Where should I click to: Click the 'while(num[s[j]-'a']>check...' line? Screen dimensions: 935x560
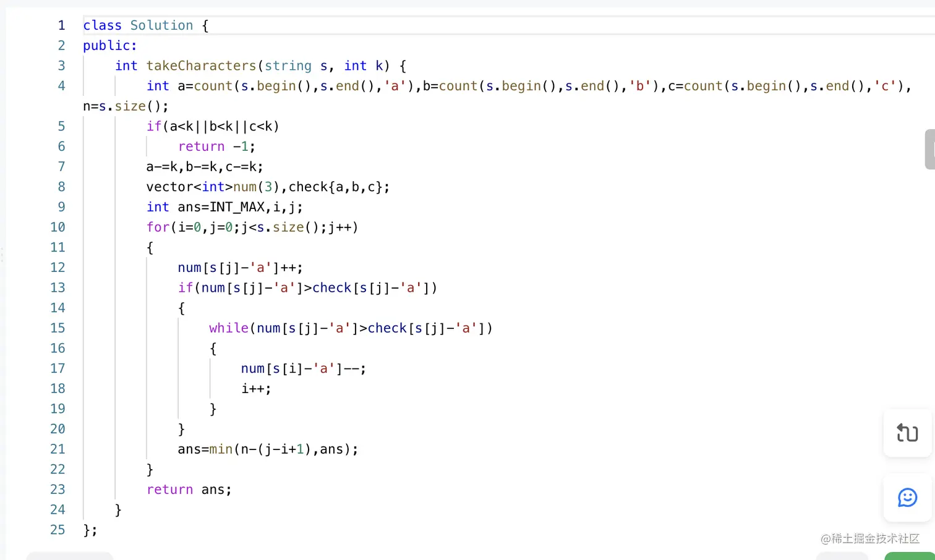point(351,328)
